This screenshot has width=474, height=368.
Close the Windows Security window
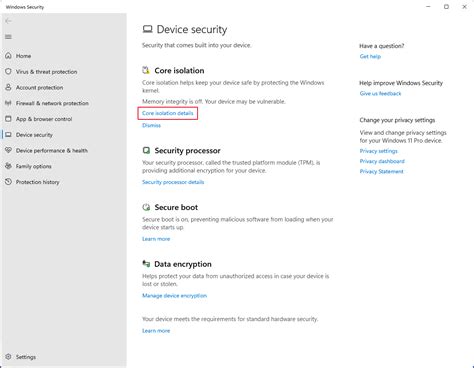[x=464, y=7]
